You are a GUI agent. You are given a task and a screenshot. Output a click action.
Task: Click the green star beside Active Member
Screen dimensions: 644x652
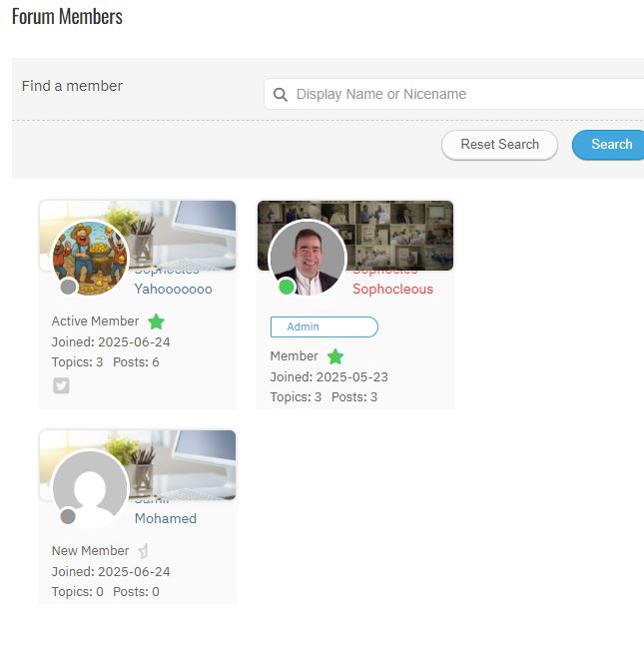coord(157,322)
